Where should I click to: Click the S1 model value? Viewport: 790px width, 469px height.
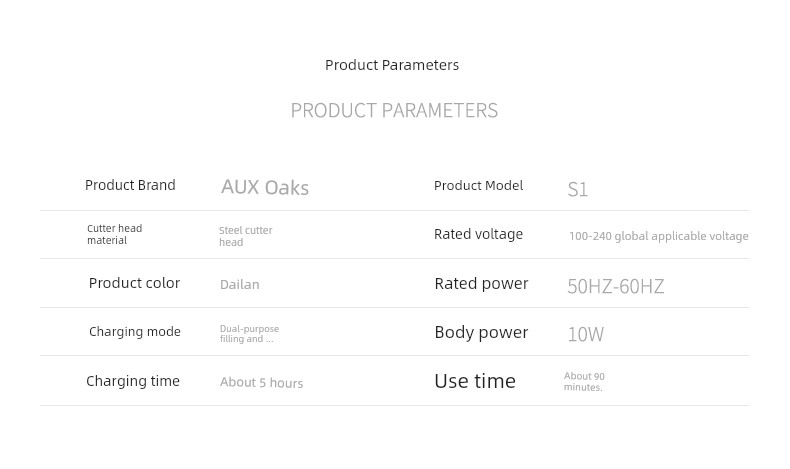point(577,189)
